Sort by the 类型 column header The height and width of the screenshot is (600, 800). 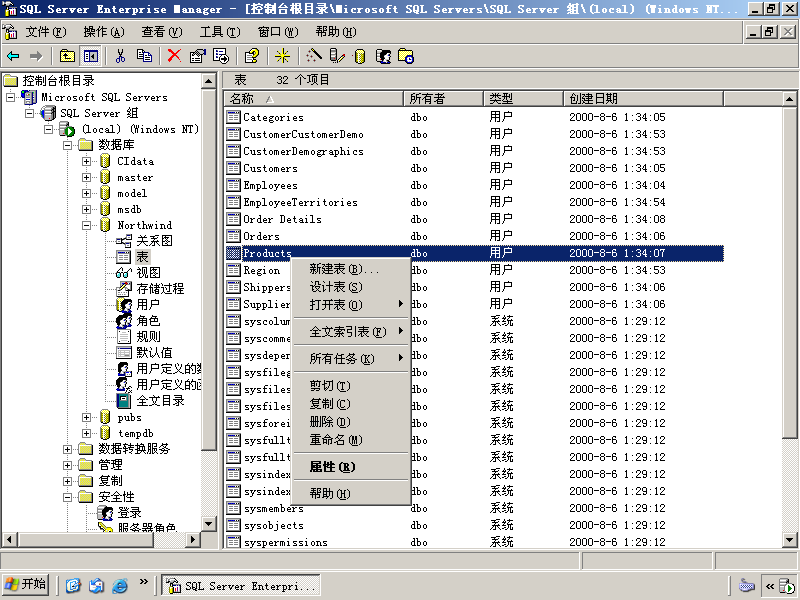point(523,98)
